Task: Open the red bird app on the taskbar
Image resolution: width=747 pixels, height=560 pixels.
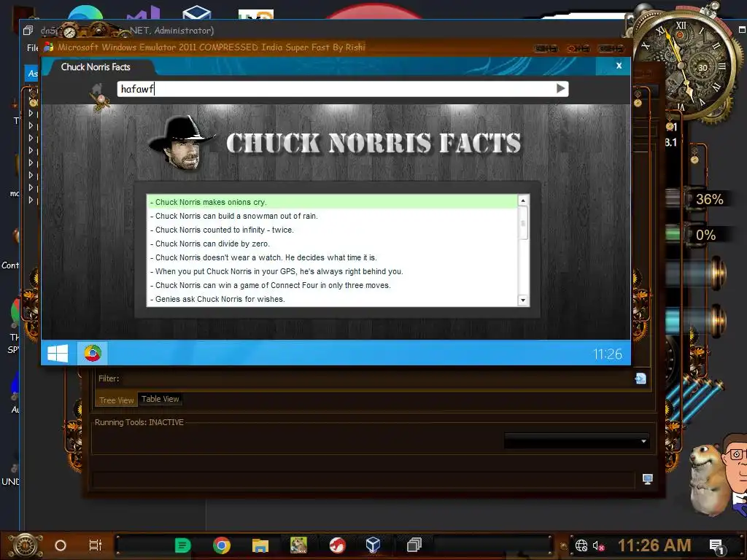Action: click(337, 545)
